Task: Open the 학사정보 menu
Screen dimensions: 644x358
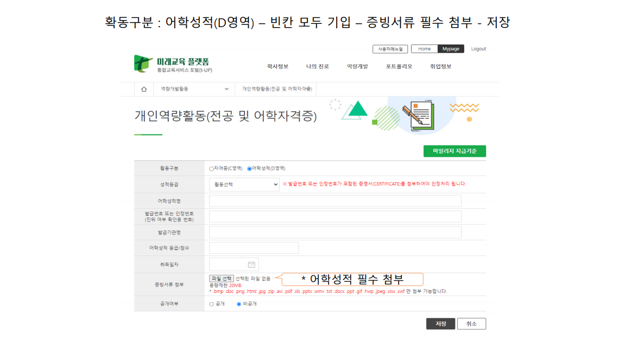Action: tap(277, 67)
